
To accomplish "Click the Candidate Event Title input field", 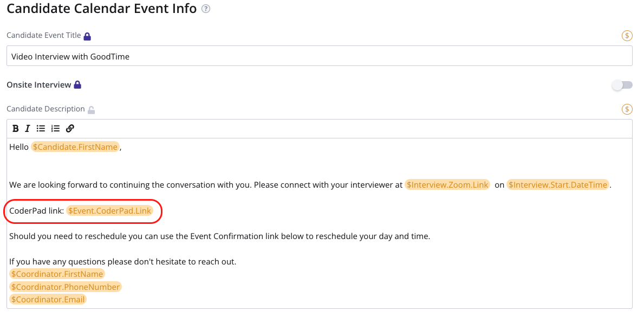I will pos(319,56).
